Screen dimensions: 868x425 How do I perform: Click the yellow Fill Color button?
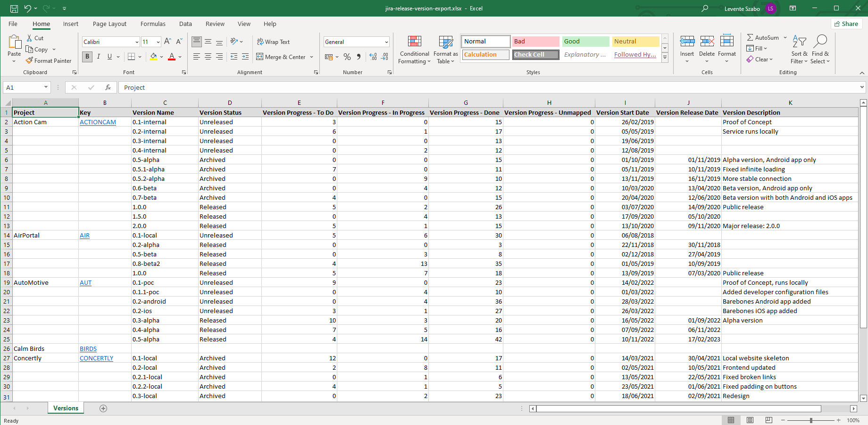153,57
